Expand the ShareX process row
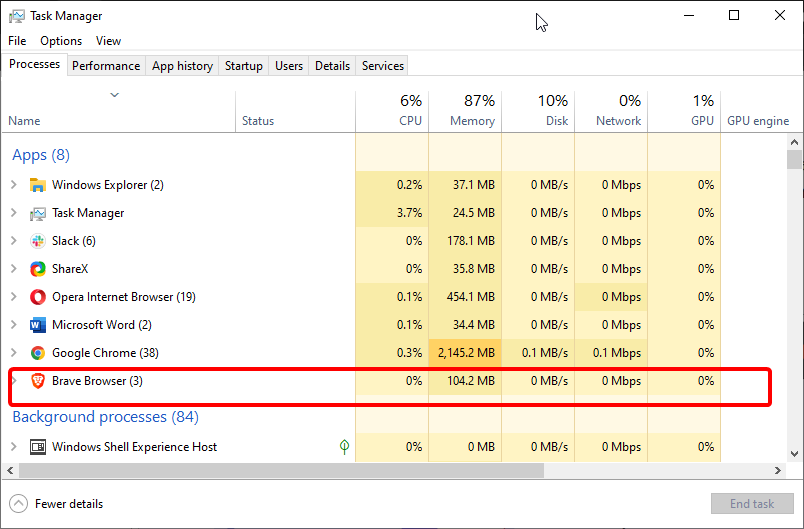804x529 pixels. coord(14,269)
